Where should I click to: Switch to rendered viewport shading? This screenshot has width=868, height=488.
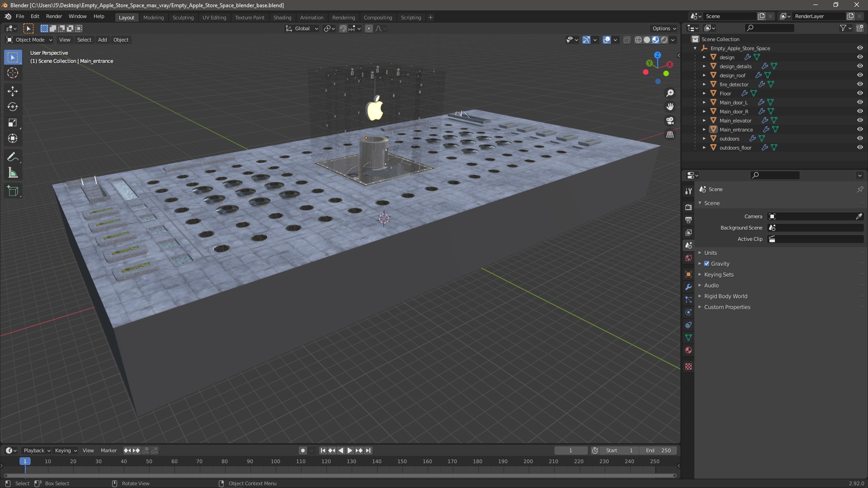point(664,40)
